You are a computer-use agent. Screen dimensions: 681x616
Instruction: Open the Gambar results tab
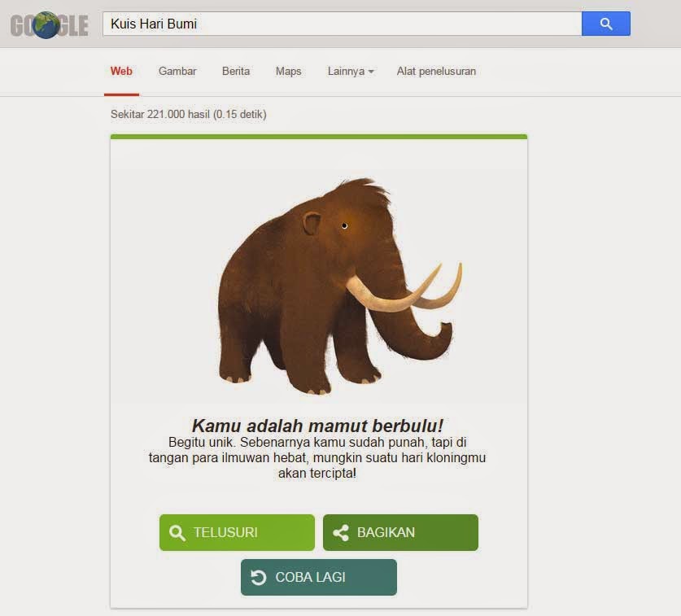click(177, 72)
